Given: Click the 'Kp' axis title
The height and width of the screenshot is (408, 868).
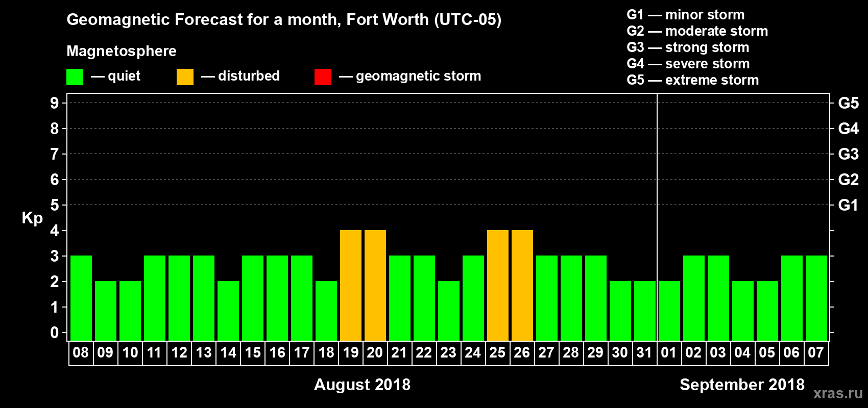Looking at the screenshot, I should point(32,218).
